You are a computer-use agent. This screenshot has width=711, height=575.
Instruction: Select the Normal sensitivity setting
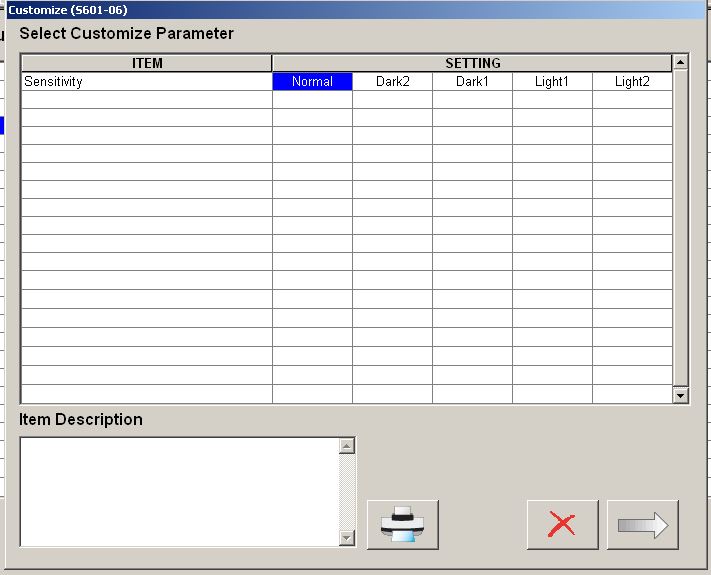pos(312,82)
